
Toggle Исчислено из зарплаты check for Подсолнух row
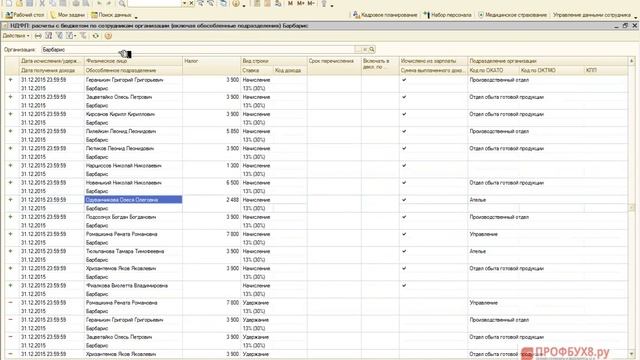404,217
